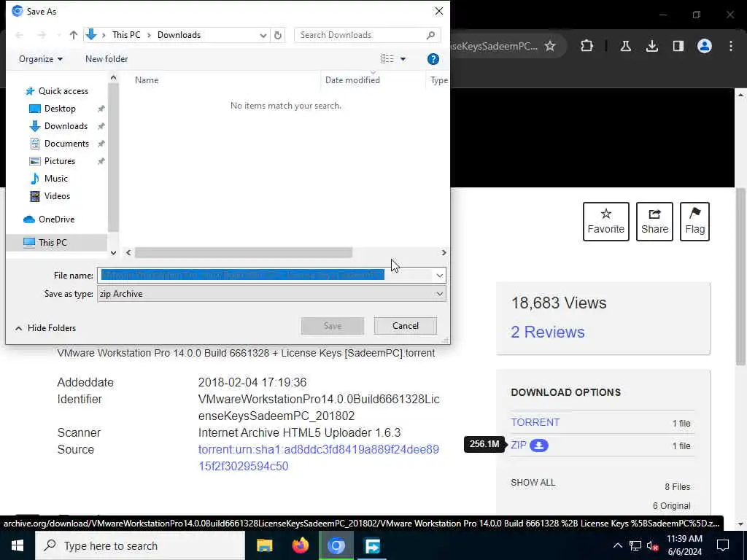
Task: Select Music in navigation pane
Action: pyautogui.click(x=55, y=179)
